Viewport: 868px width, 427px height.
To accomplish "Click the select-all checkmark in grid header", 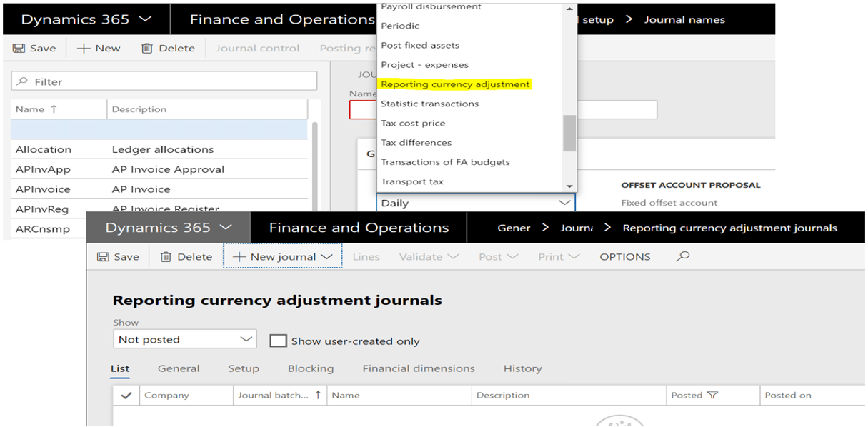I will [126, 395].
